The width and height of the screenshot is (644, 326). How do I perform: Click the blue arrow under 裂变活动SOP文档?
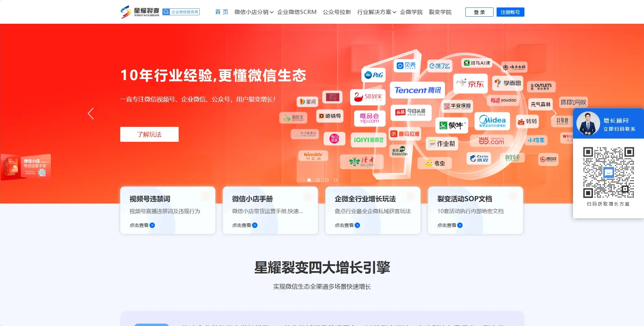click(460, 225)
